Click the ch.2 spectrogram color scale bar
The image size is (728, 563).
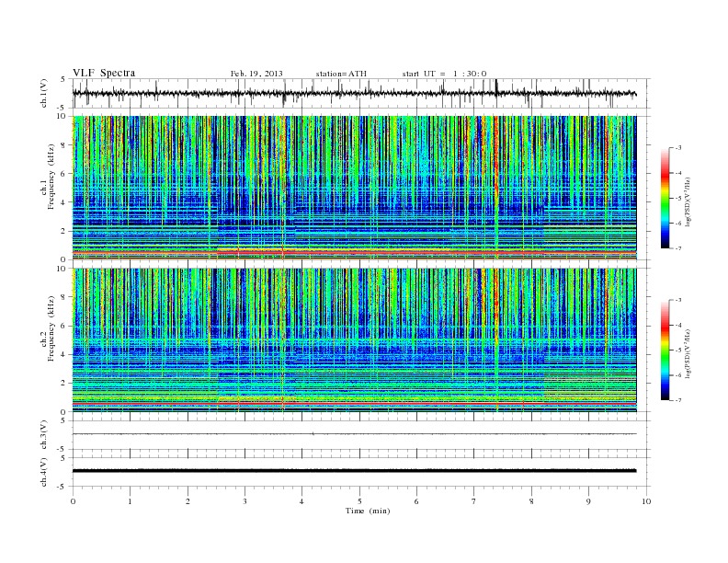[665, 350]
